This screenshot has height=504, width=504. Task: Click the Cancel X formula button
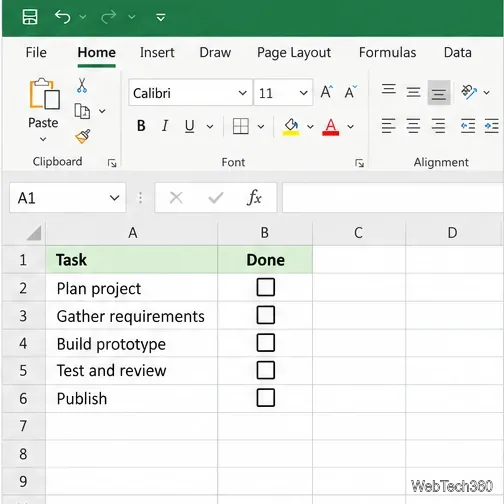pos(176,198)
